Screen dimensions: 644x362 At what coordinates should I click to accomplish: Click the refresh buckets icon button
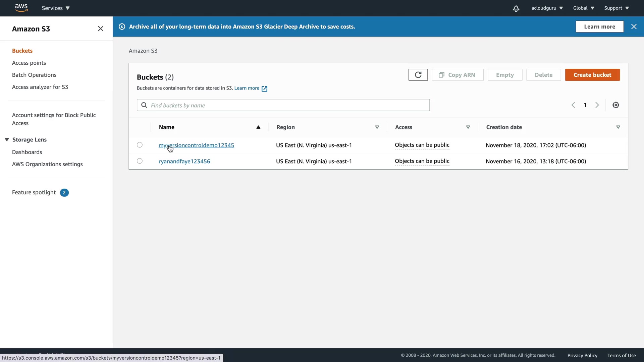pos(418,75)
